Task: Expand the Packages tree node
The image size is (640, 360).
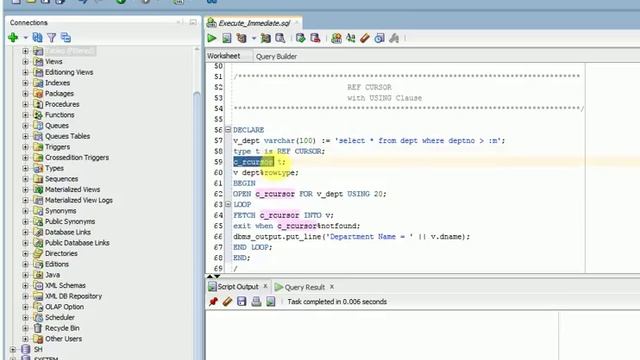Action: tap(25, 93)
